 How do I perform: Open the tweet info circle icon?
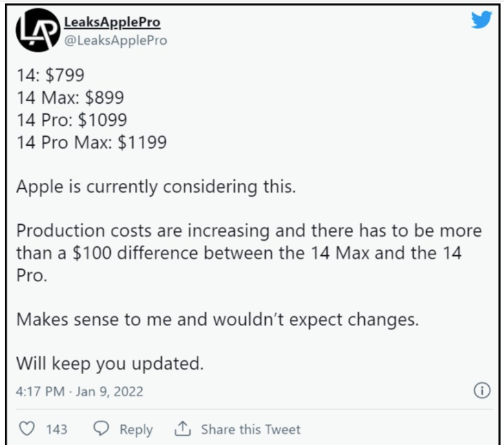point(482,391)
